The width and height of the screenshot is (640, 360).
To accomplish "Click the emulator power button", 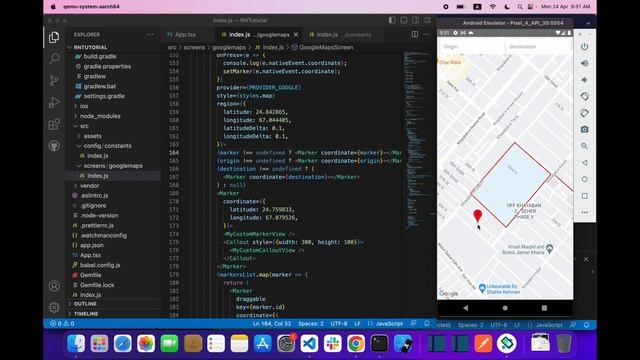I will [584, 47].
